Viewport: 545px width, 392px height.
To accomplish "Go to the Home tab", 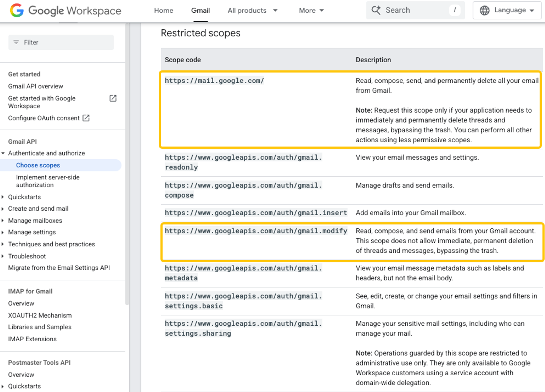I will [163, 11].
